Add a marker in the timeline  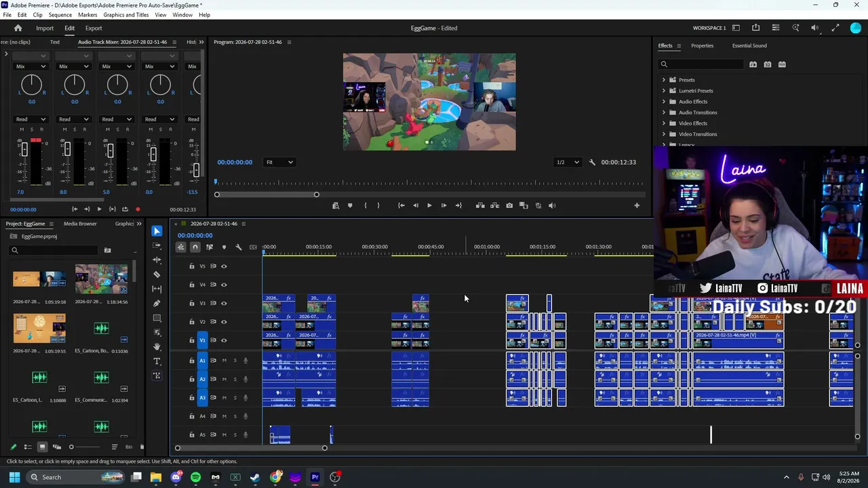point(224,247)
